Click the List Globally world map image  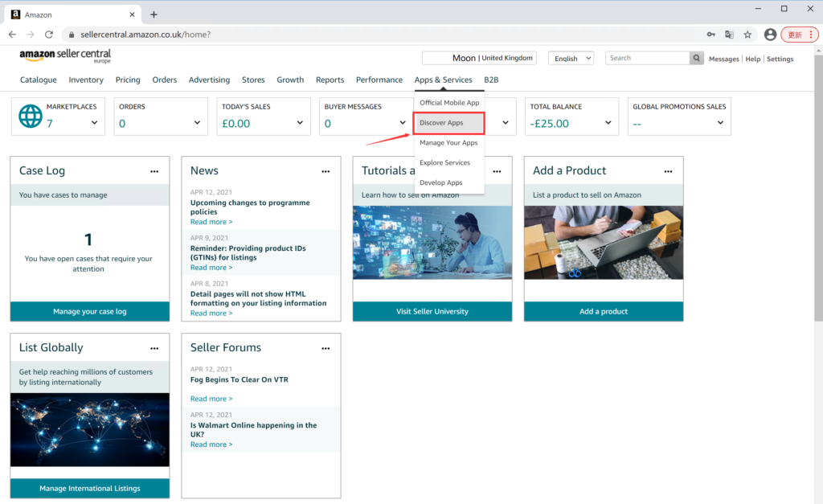pos(90,430)
